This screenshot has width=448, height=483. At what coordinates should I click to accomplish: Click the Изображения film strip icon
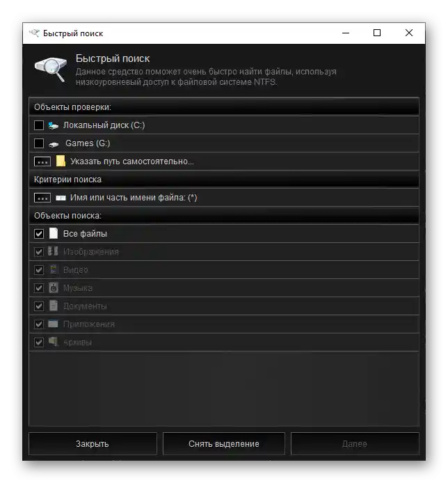coord(53,251)
